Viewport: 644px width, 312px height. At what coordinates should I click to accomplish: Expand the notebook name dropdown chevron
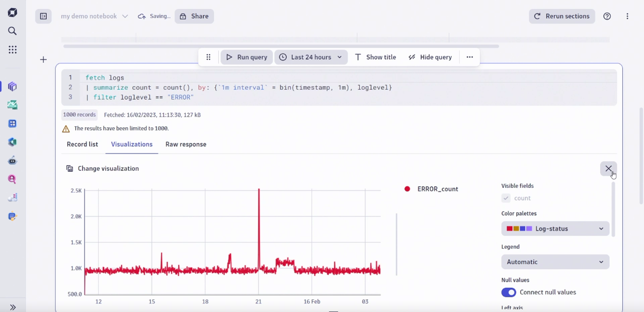tap(125, 16)
